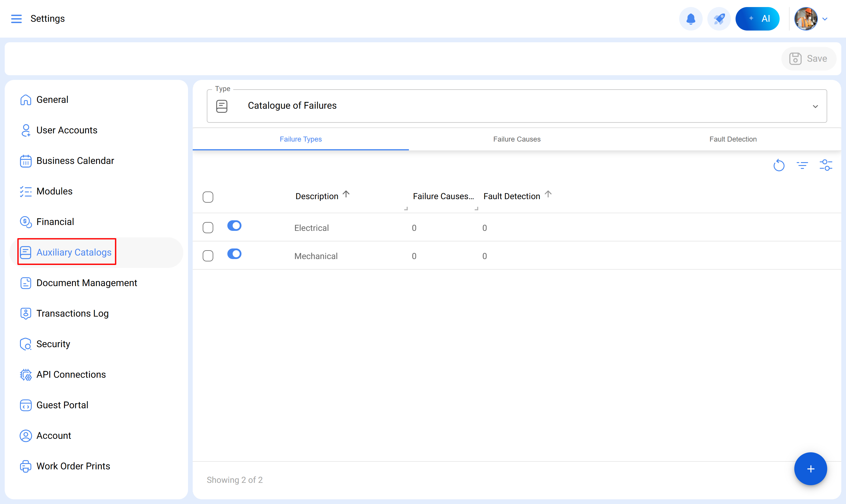Screen dimensions: 846x504
Task: Expand the Type catalogue dropdown
Action: [815, 106]
